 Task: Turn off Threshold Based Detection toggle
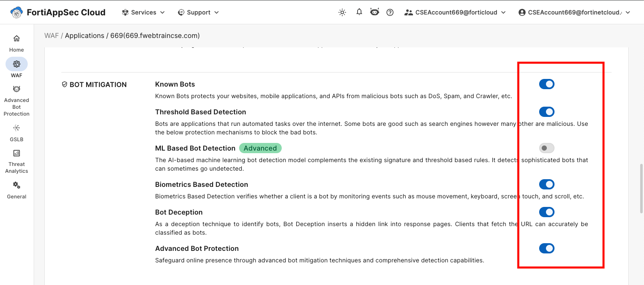coord(547,112)
